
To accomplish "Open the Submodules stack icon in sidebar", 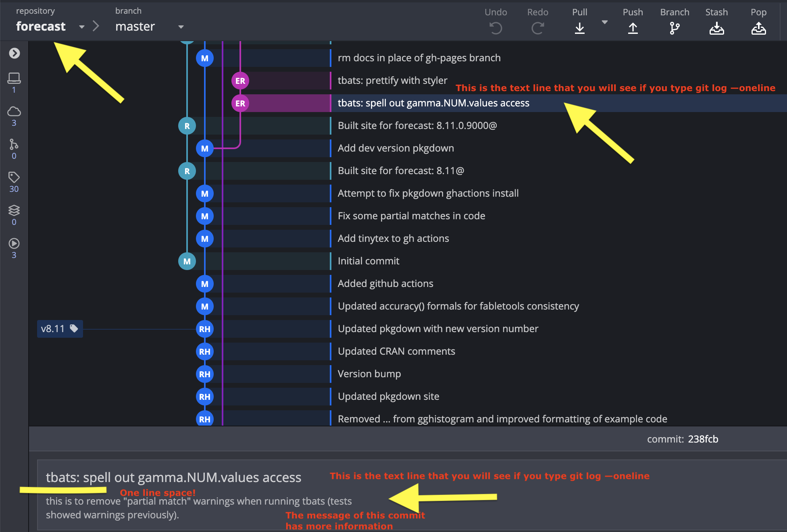I will [x=14, y=211].
